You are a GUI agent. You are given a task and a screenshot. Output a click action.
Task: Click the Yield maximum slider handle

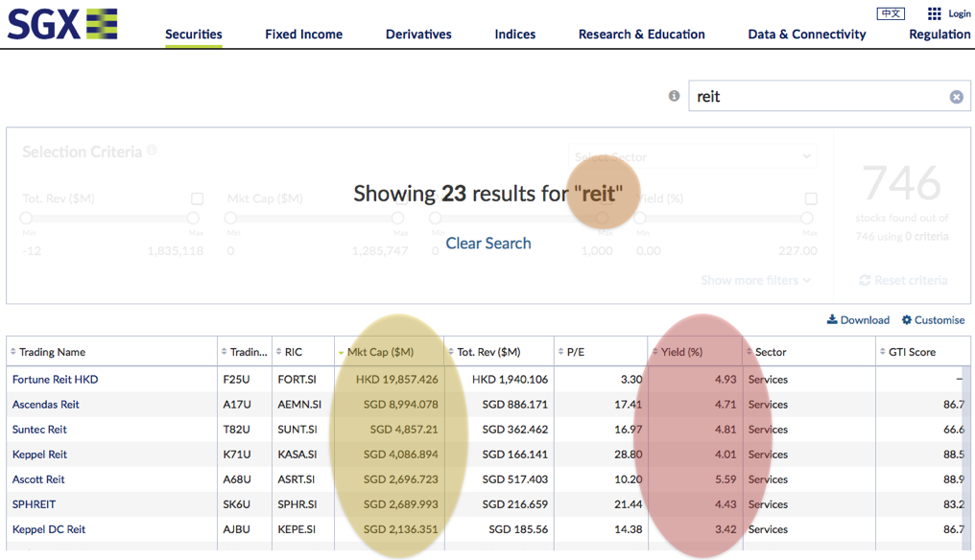coord(806,219)
